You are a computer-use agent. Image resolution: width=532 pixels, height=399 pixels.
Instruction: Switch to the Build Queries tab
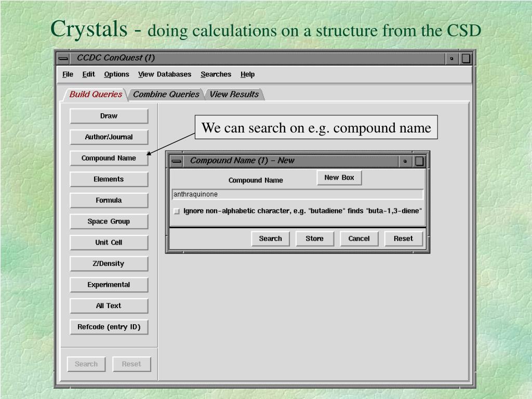click(x=96, y=95)
